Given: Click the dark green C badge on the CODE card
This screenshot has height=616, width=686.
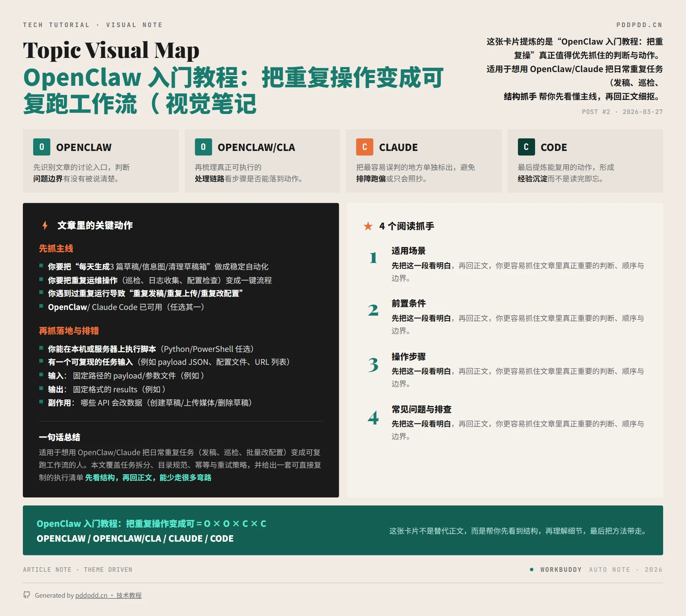Looking at the screenshot, I should pyautogui.click(x=526, y=148).
